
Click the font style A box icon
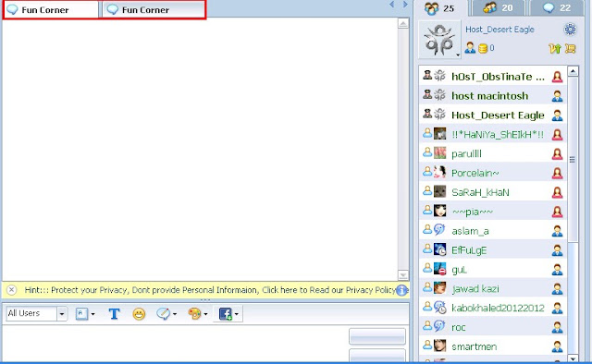pos(81,314)
